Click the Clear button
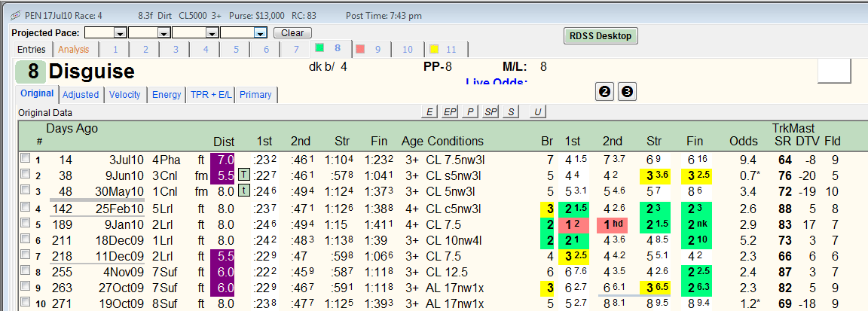Viewport: 868px width, 311px height. tap(292, 32)
